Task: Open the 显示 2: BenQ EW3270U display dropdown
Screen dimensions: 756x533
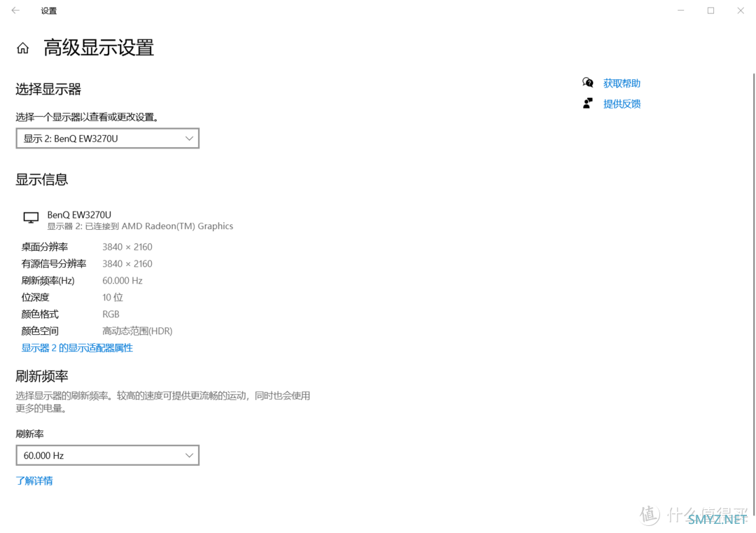Action: coord(108,139)
